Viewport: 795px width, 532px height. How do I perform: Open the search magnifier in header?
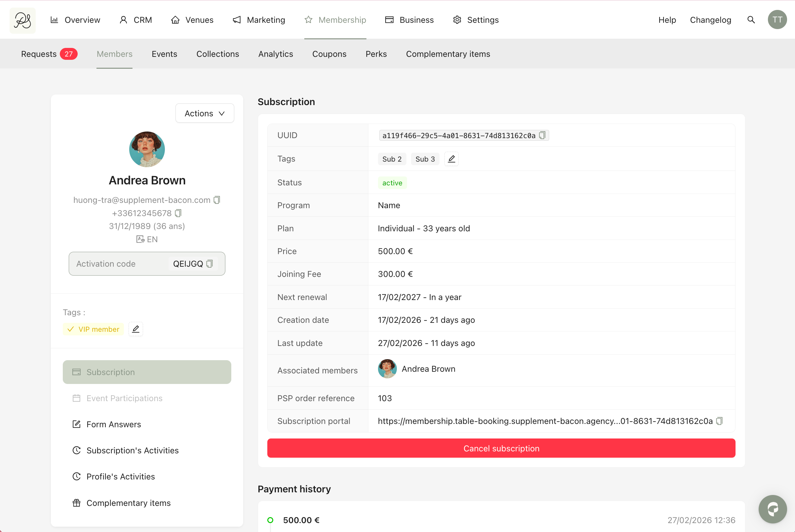[751, 20]
